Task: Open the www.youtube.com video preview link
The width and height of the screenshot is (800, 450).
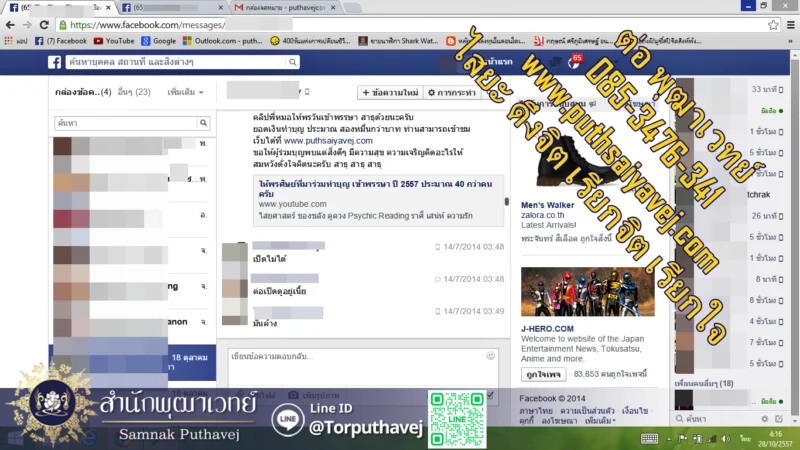Action: pos(292,204)
